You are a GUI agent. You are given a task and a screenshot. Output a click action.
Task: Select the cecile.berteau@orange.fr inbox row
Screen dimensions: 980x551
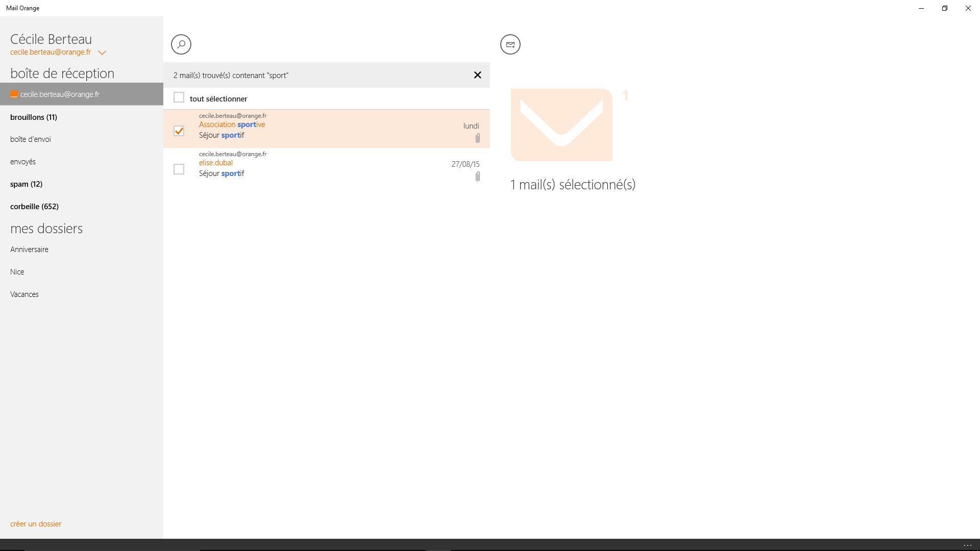[x=82, y=94]
